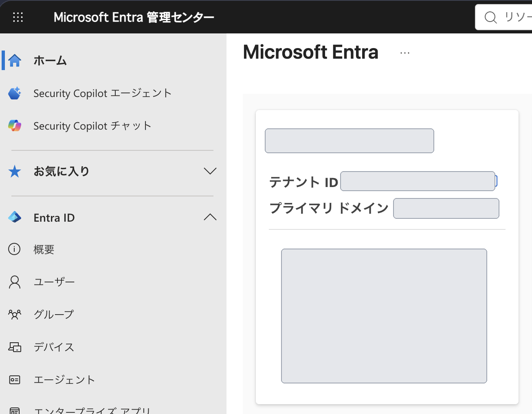Open the ホーム navigation item

(x=113, y=60)
